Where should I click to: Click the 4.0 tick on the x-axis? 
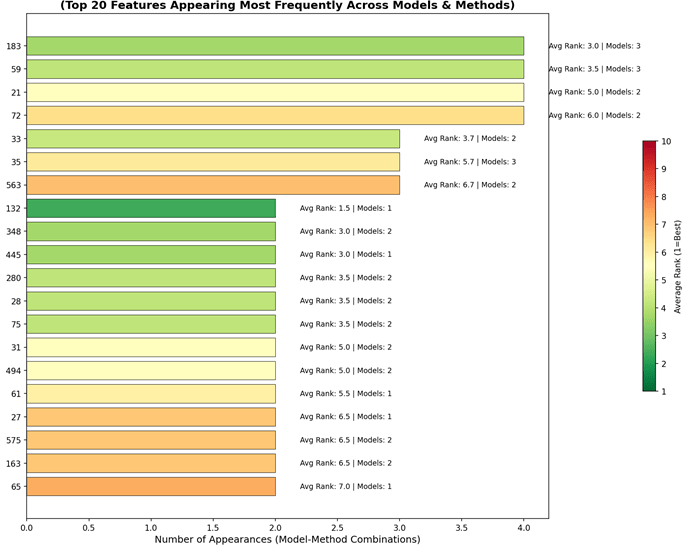tap(524, 525)
